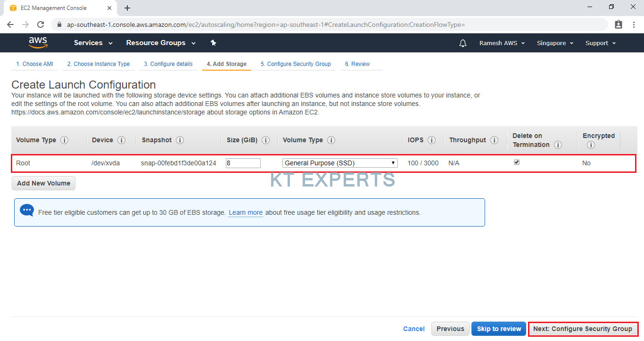The width and height of the screenshot is (644, 341).
Task: Click the pin shortcut icon in navbar
Action: pyautogui.click(x=213, y=43)
